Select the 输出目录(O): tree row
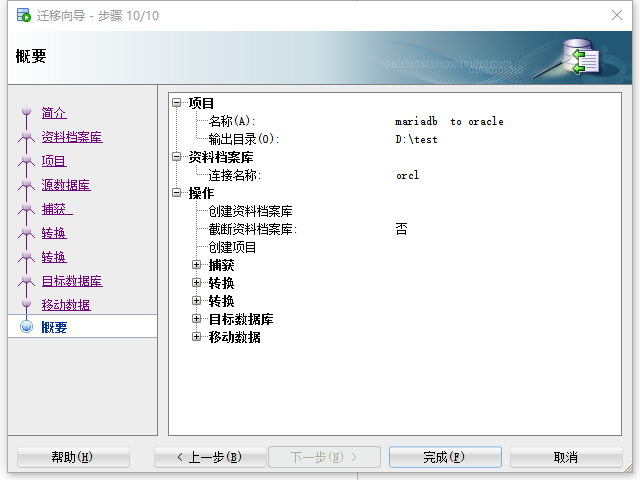640x480 pixels. 244,139
